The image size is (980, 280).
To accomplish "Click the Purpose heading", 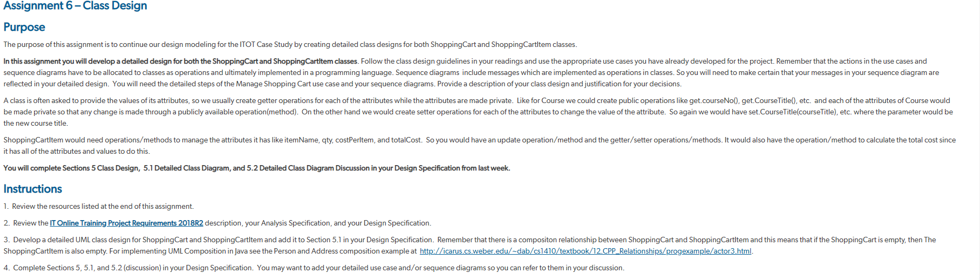I will point(24,27).
